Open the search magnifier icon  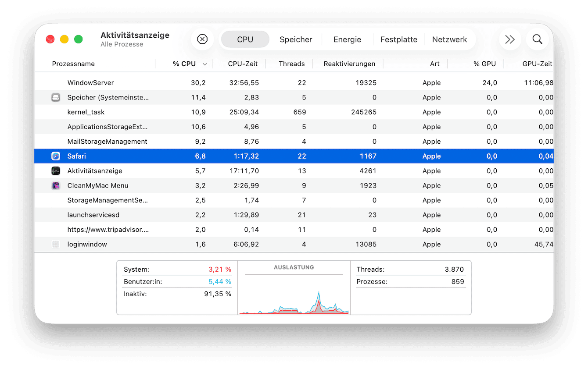[537, 39]
